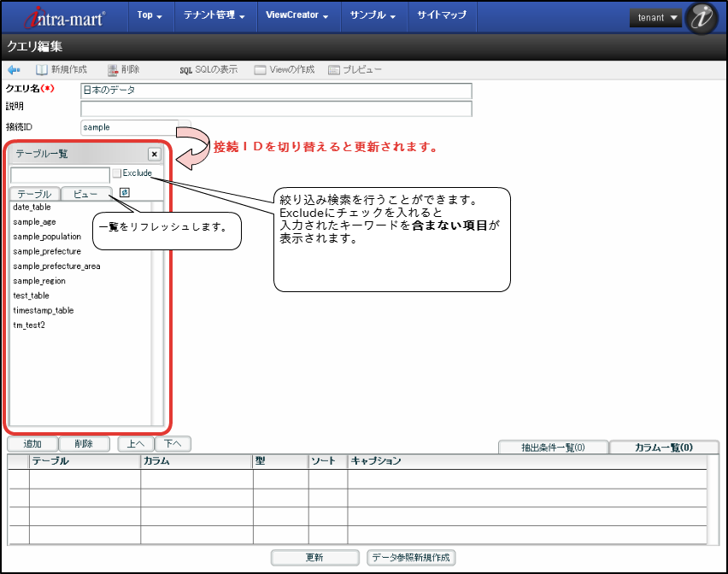Select timestamp_table in the list

[x=44, y=310]
